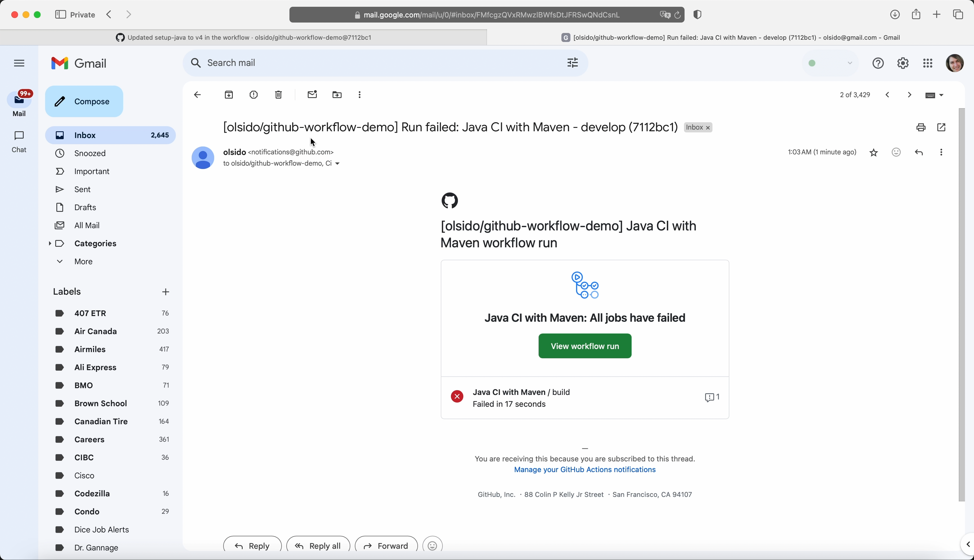974x560 pixels.
Task: Star this email
Action: 874,153
